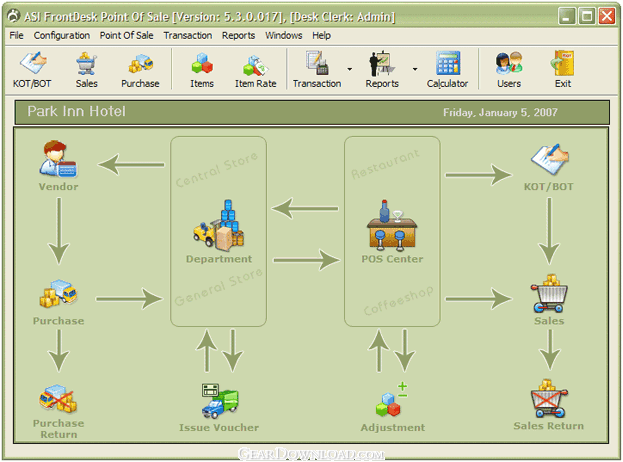This screenshot has height=462, width=623.
Task: Click the Park Inn Hotel header text
Action: click(x=76, y=111)
